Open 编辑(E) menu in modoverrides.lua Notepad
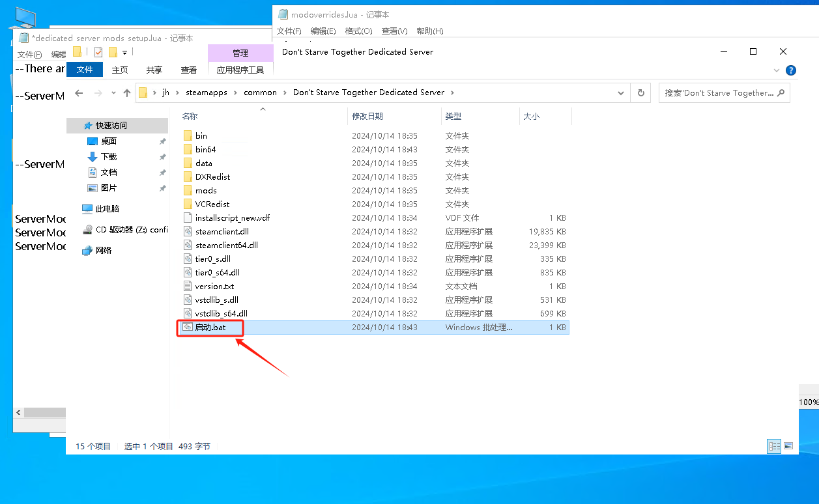Viewport: 819px width, 504px height. point(323,31)
